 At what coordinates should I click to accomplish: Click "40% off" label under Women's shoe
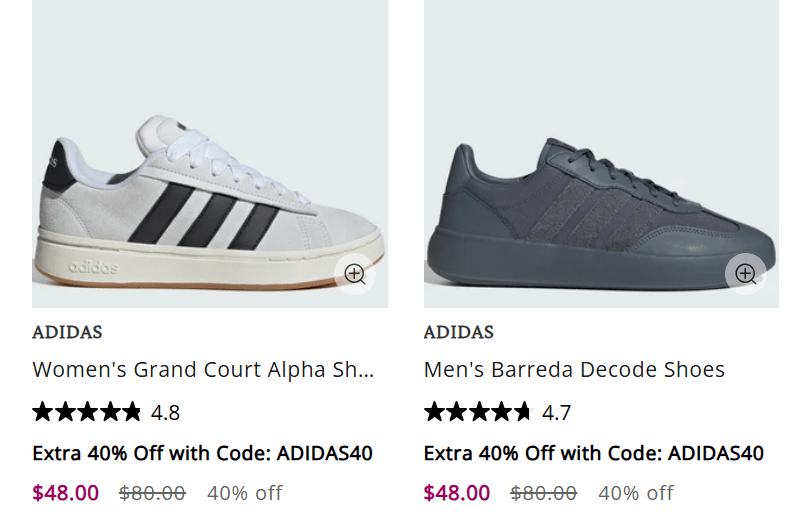(x=245, y=493)
